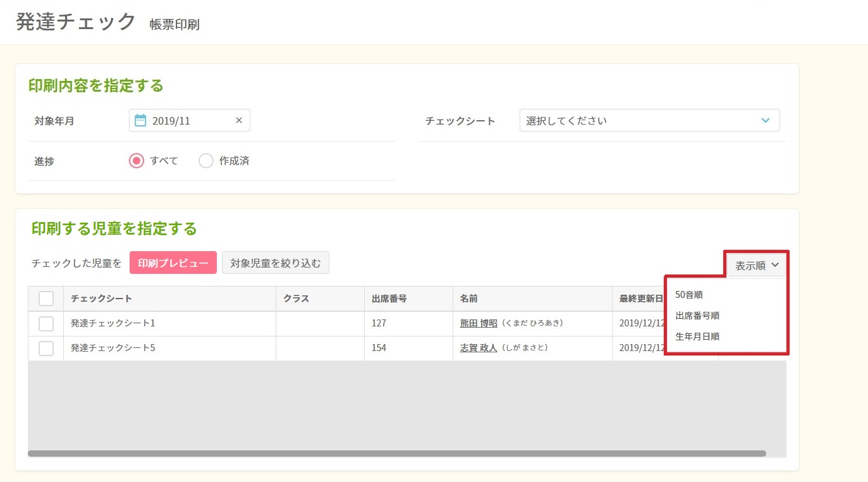Click the 出席番号 column header
868x482 pixels.
click(x=408, y=299)
